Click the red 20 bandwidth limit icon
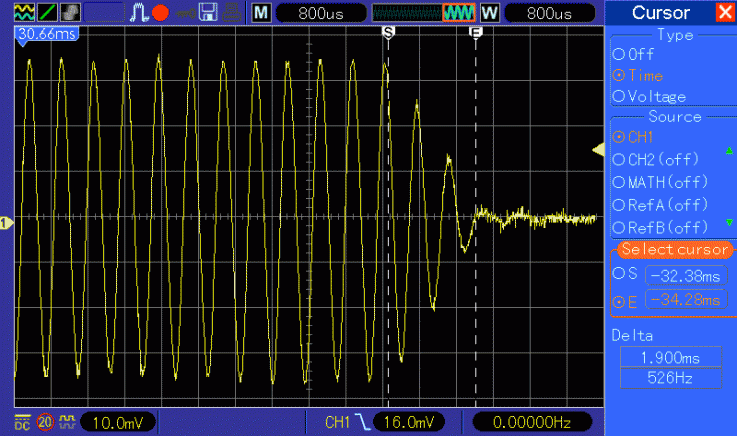This screenshot has width=737, height=436. 44,422
